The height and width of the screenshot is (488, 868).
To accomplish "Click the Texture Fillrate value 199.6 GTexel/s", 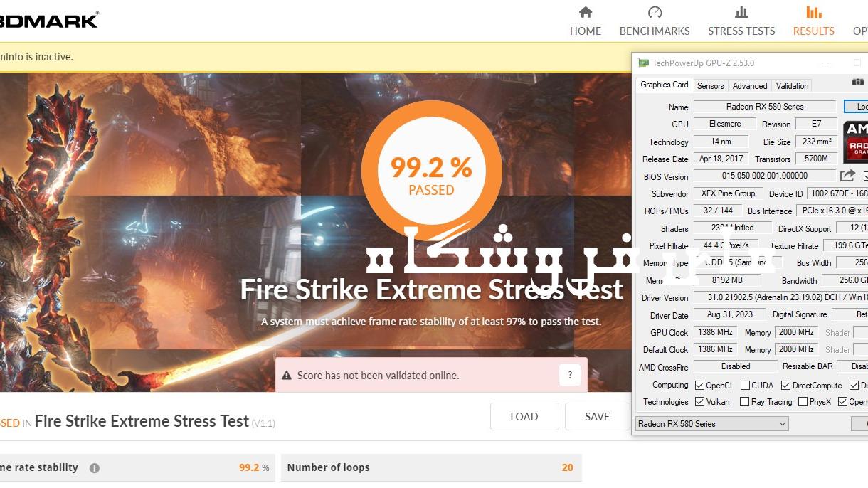I will 846,245.
